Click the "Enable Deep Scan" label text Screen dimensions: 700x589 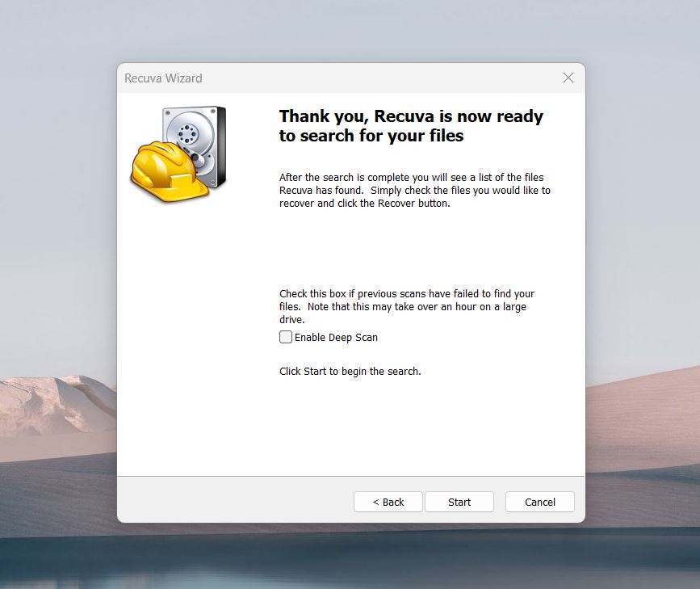(336, 338)
